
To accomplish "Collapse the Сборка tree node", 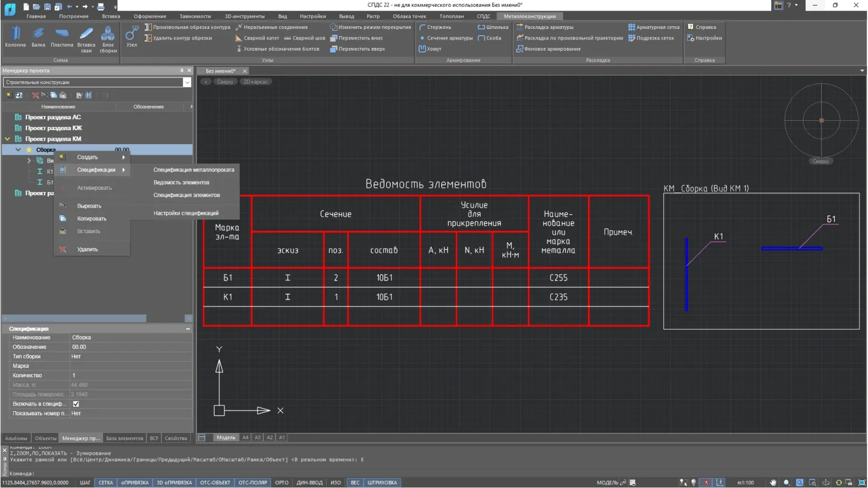I will (x=18, y=150).
